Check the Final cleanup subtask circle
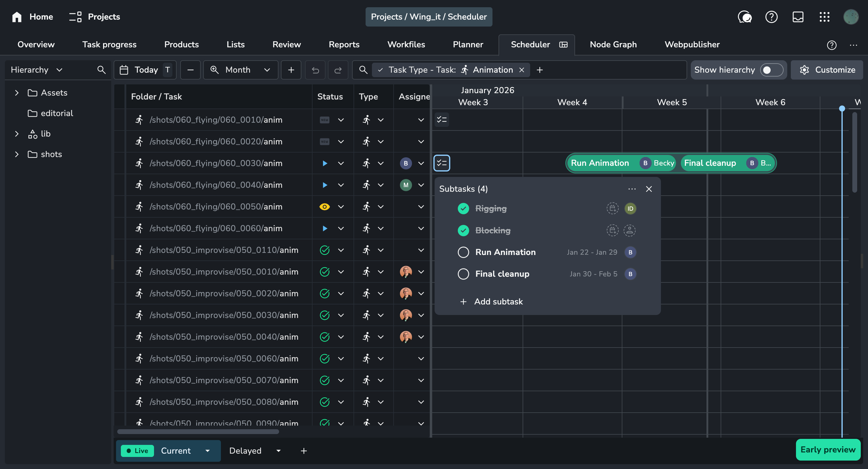 pos(463,274)
